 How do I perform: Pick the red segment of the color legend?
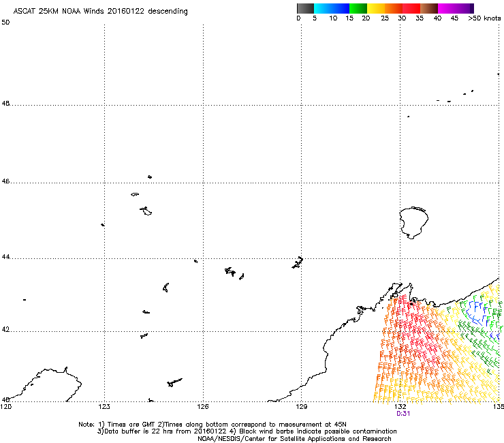pyautogui.click(x=411, y=8)
